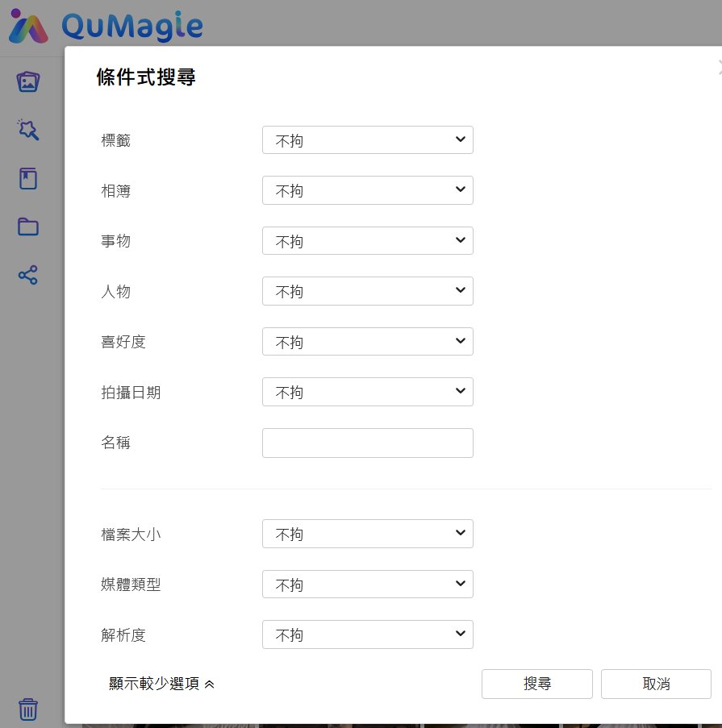The width and height of the screenshot is (722, 728).
Task: Open the 檔案大小 dropdown
Action: pos(367,534)
